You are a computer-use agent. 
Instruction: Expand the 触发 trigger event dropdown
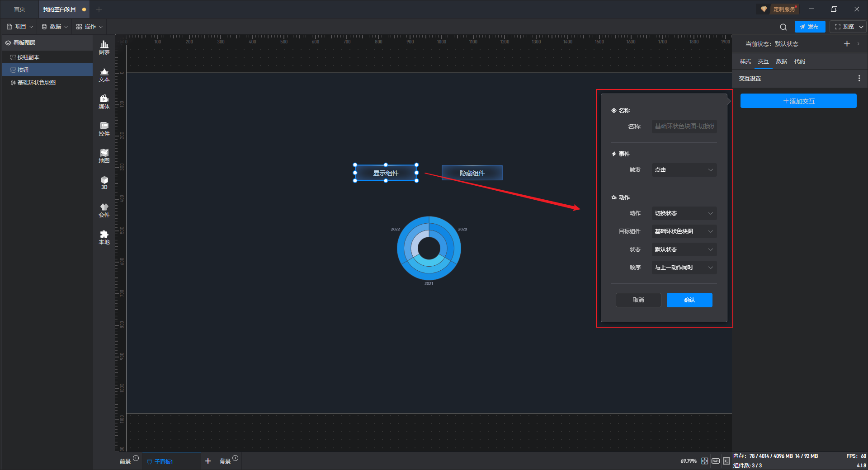pyautogui.click(x=684, y=170)
